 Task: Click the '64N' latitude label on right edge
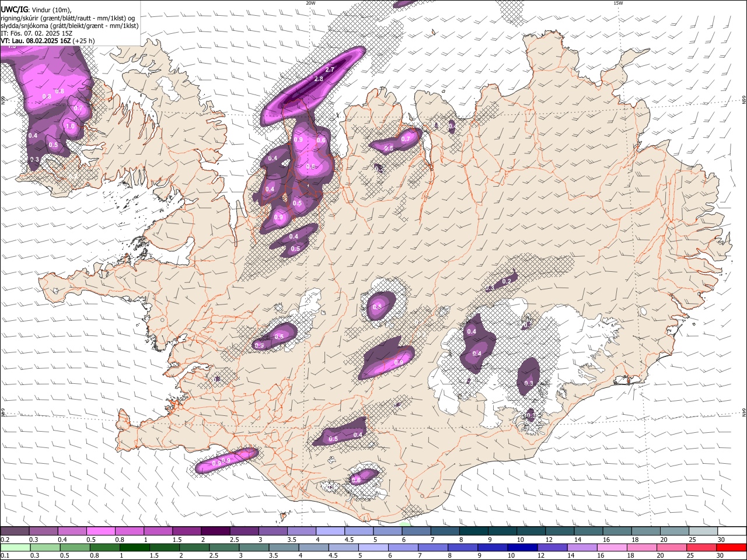[x=744, y=412]
